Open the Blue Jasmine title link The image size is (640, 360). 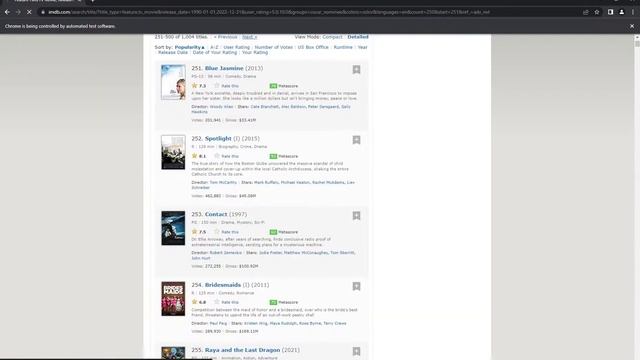(224, 68)
